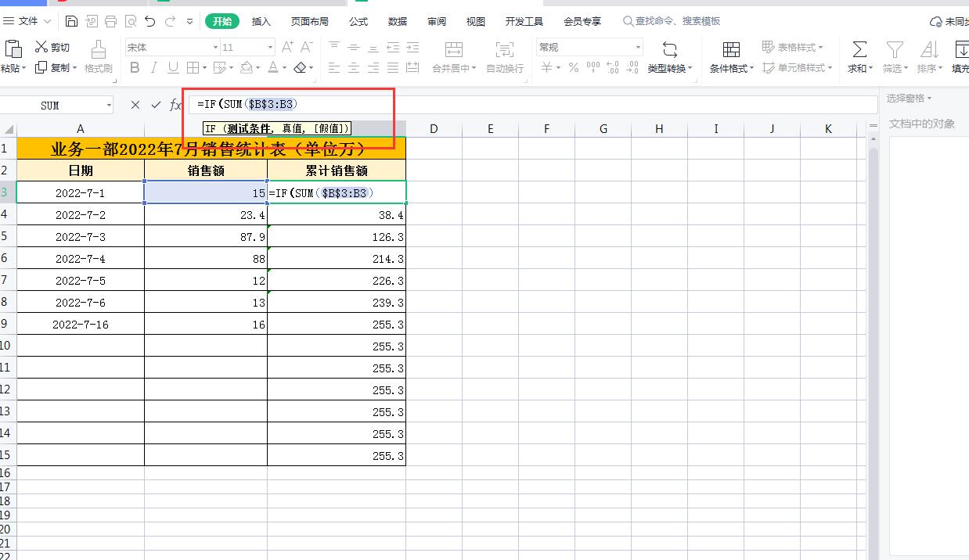Click the middle vertical align icon
Viewport: 969px width, 560px height.
click(354, 48)
